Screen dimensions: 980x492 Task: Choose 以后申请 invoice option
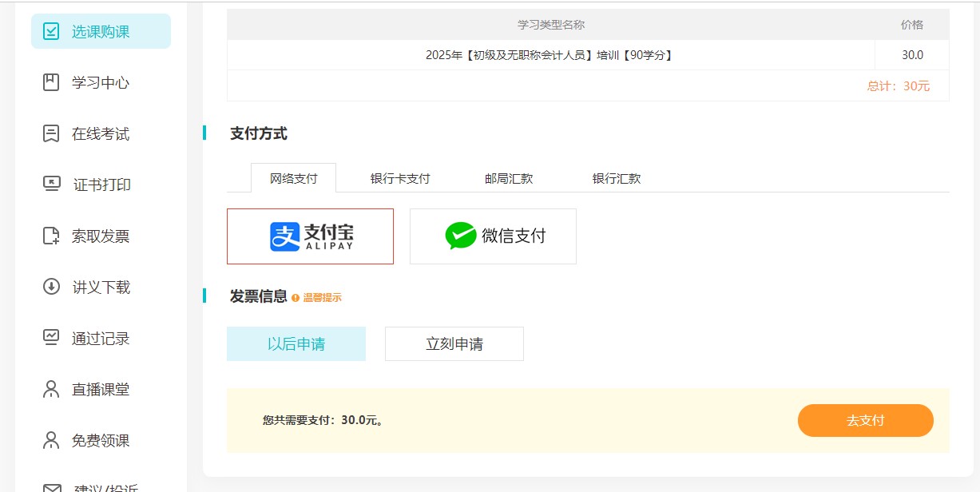pyautogui.click(x=296, y=344)
